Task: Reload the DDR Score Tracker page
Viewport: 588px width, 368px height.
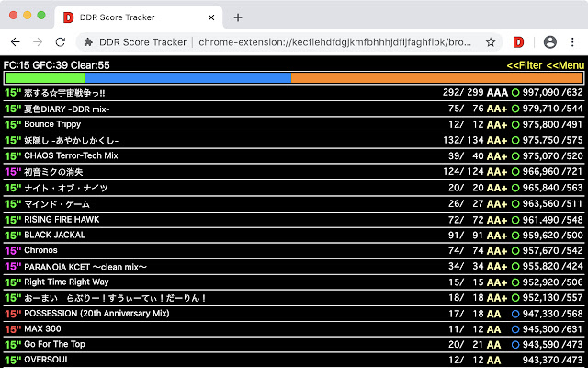Action: click(x=61, y=42)
